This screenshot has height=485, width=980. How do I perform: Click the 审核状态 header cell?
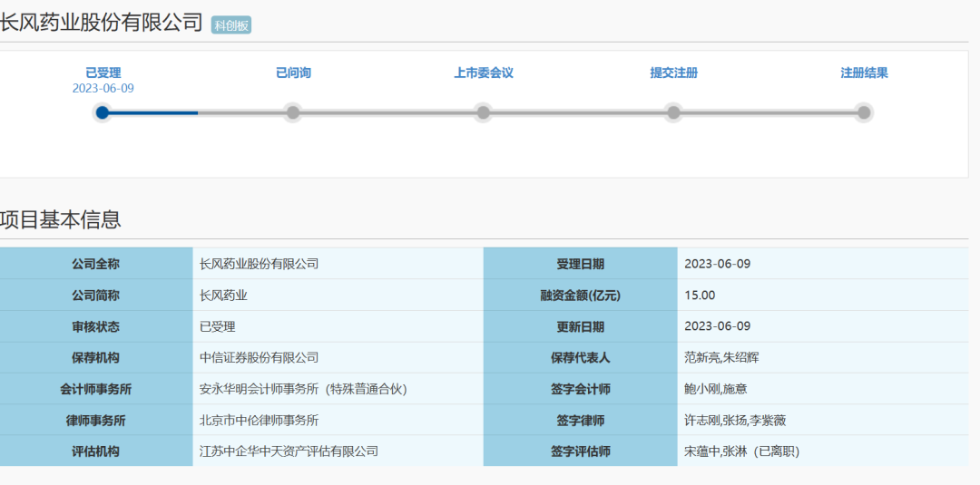point(96,326)
